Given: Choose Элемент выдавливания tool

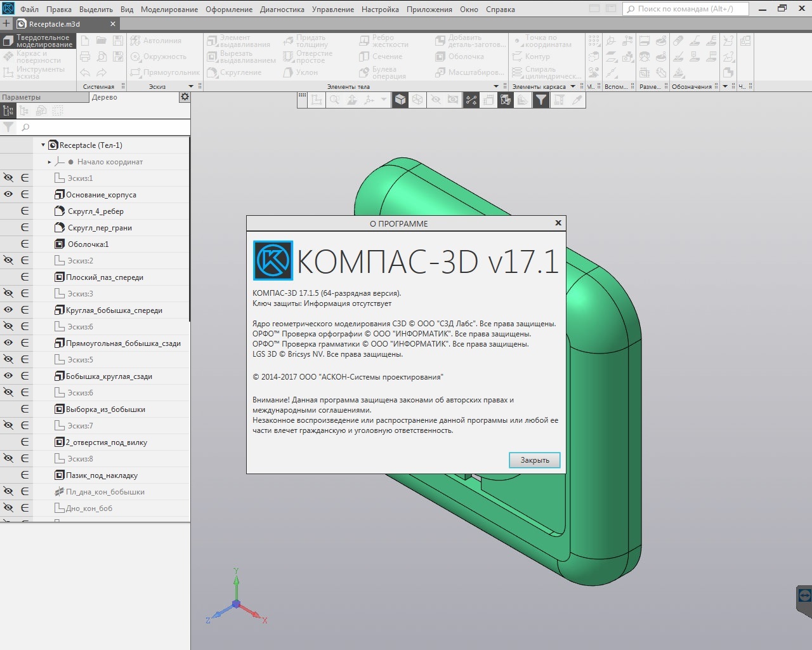Looking at the screenshot, I should tap(239, 41).
